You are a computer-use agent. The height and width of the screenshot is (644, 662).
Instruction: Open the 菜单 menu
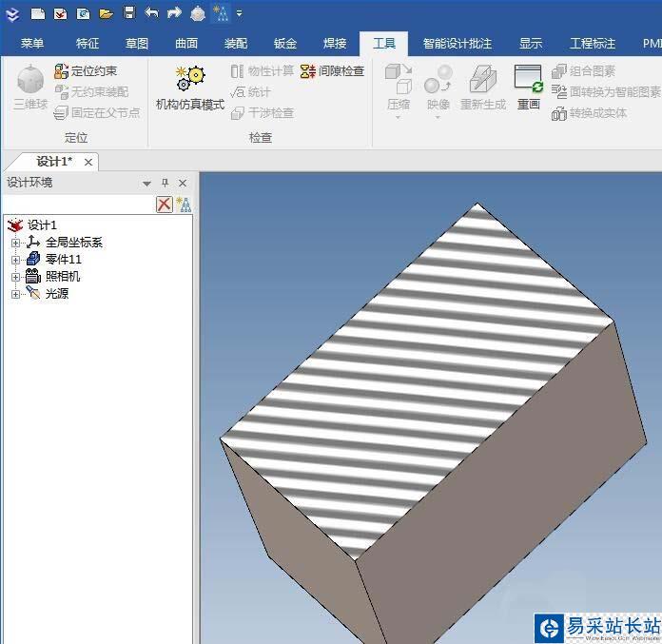32,43
